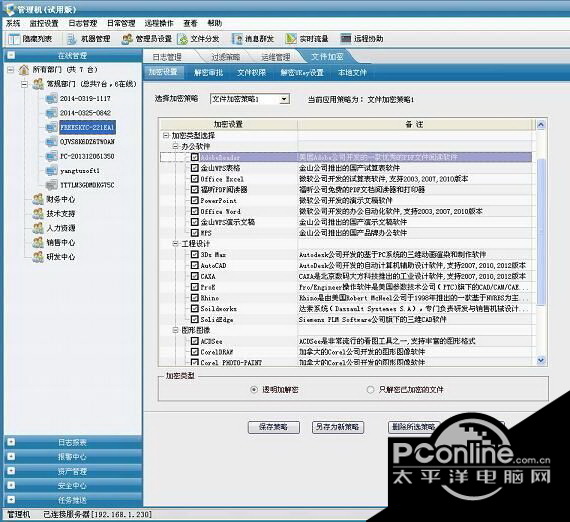The height and width of the screenshot is (522, 570).
Task: Collapse the 常规部门 tree node
Action: (x=24, y=84)
